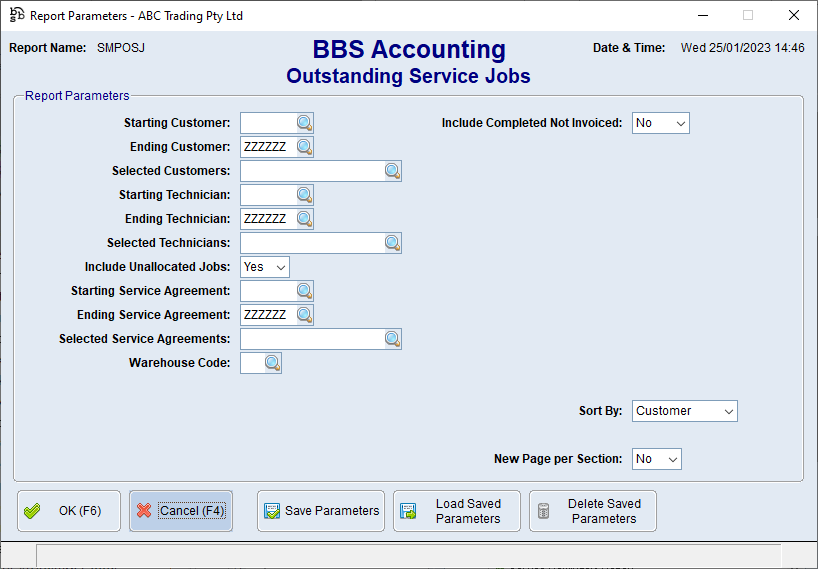Click into Warehouse Code field
818x569 pixels.
[252, 363]
